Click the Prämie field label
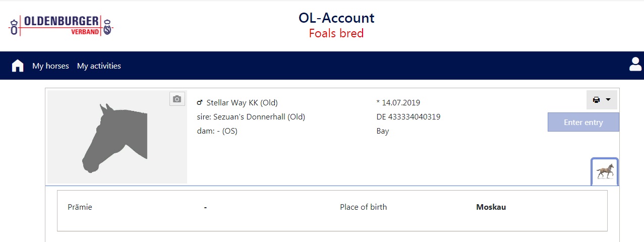Screen dimensions: 644x242 pos(80,207)
